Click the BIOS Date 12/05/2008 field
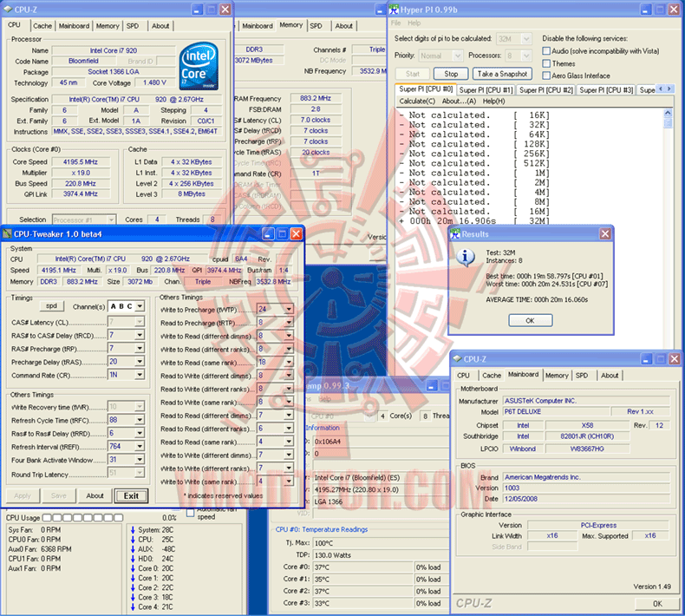This screenshot has width=685, height=616. [586, 499]
